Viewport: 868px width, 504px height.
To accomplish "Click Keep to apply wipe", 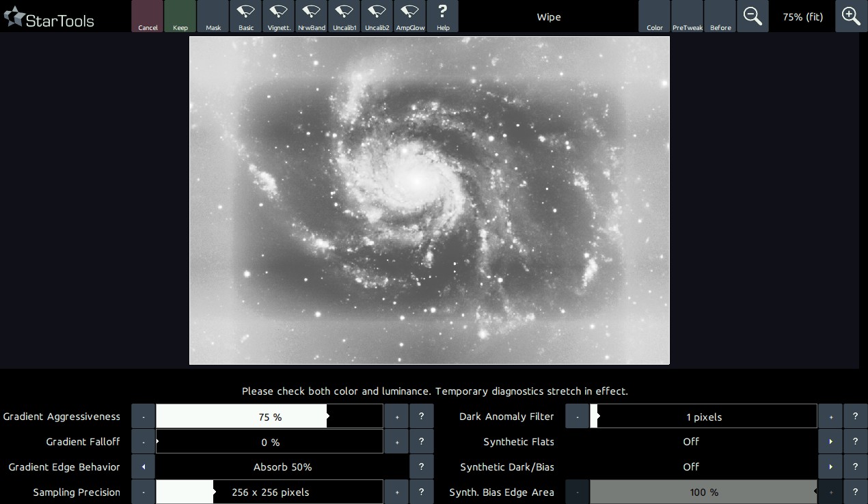I will [x=180, y=16].
